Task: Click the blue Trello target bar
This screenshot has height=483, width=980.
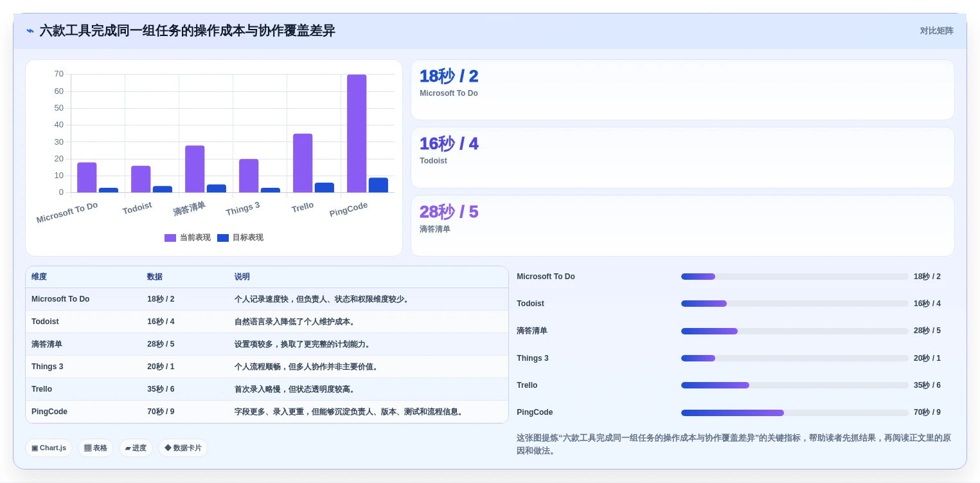Action: [325, 188]
